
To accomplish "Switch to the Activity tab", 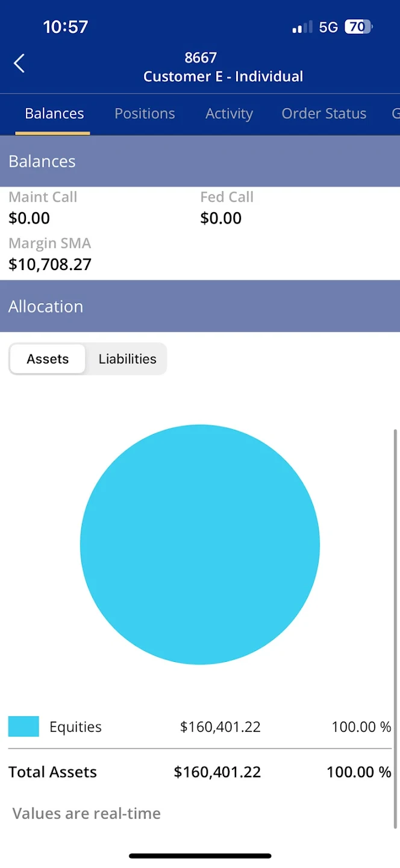I will [x=229, y=113].
